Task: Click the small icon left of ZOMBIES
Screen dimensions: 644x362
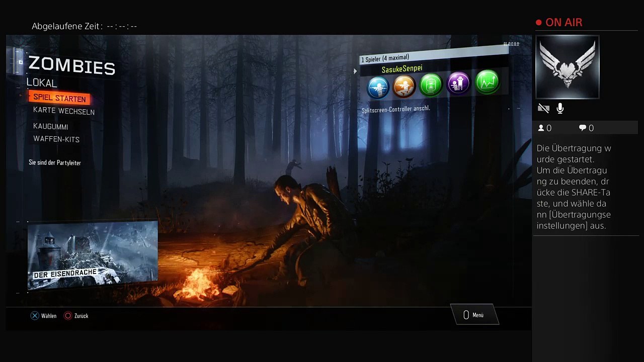Action: click(x=20, y=62)
